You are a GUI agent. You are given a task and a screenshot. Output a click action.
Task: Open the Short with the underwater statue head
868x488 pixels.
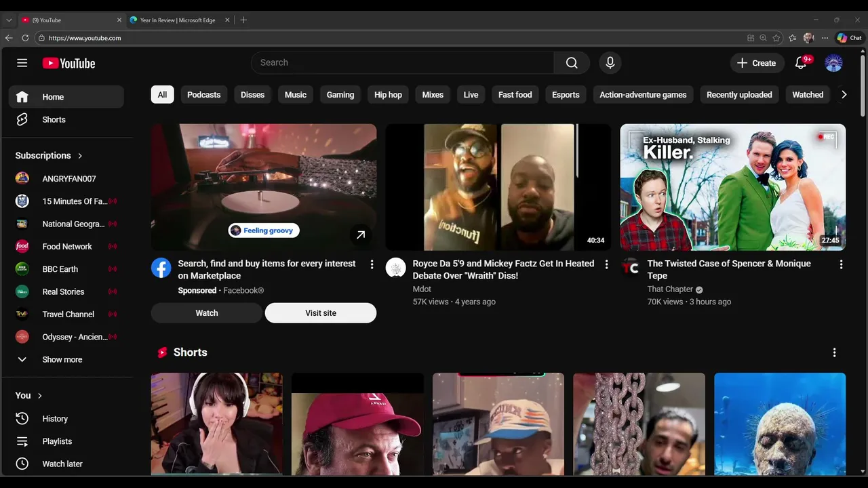780,424
